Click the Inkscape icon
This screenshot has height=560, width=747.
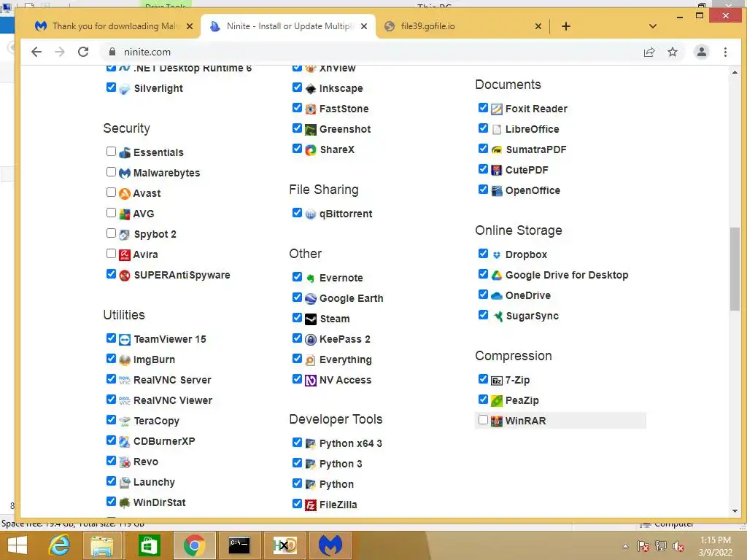(x=311, y=88)
